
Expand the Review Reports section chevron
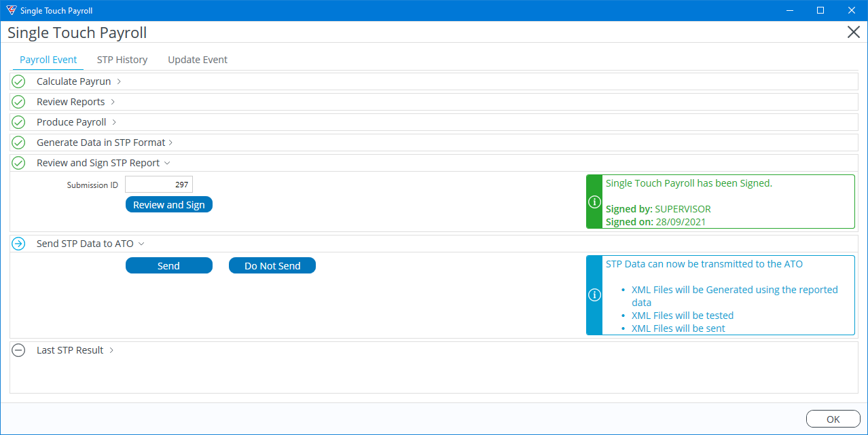coord(113,102)
